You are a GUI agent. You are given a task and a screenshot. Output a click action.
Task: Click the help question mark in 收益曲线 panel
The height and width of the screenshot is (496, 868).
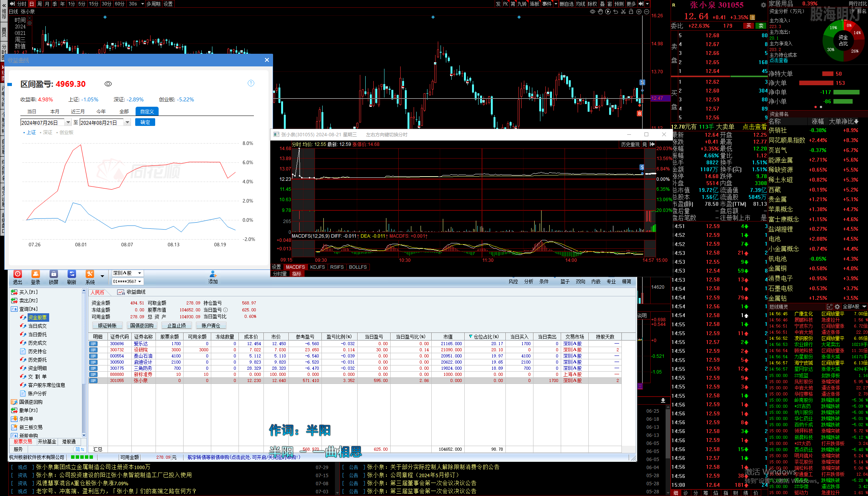pos(251,83)
